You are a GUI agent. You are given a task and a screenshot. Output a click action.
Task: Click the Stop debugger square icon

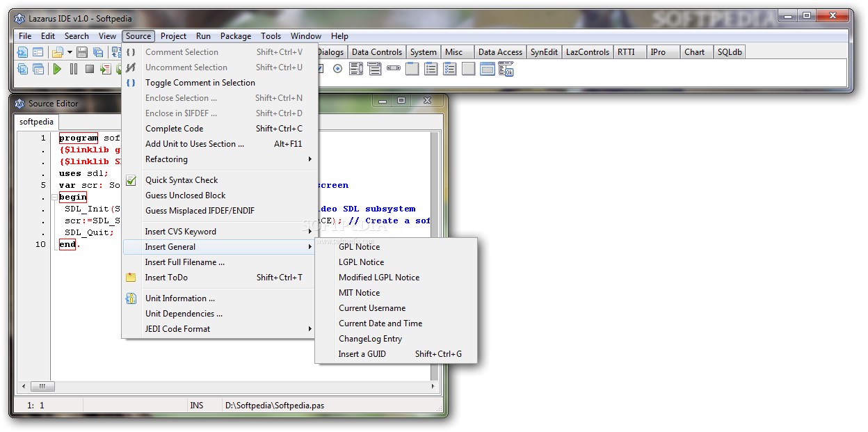tap(90, 69)
